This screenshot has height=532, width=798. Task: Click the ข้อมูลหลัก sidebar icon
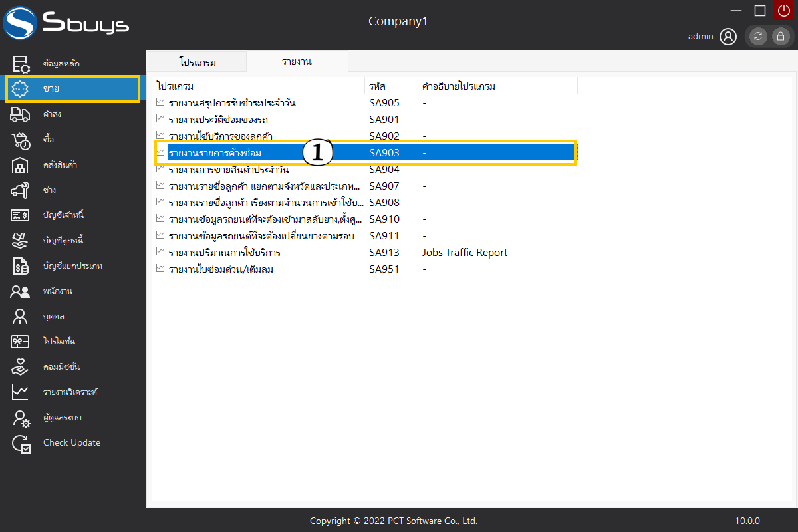point(21,64)
